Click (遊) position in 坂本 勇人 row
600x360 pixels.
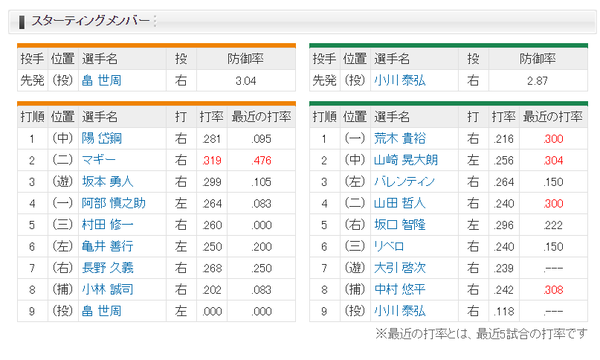62,181
